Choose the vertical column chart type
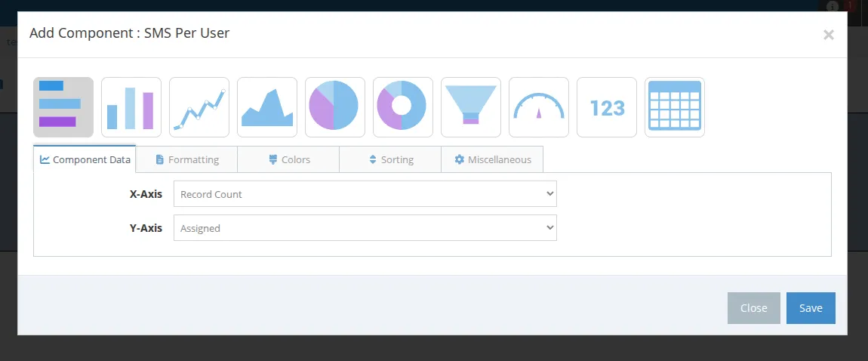Image resolution: width=868 pixels, height=361 pixels. (131, 106)
